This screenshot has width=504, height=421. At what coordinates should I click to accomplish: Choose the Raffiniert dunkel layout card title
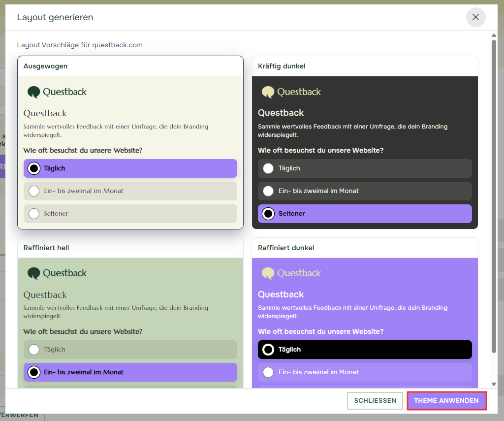pyautogui.click(x=286, y=248)
